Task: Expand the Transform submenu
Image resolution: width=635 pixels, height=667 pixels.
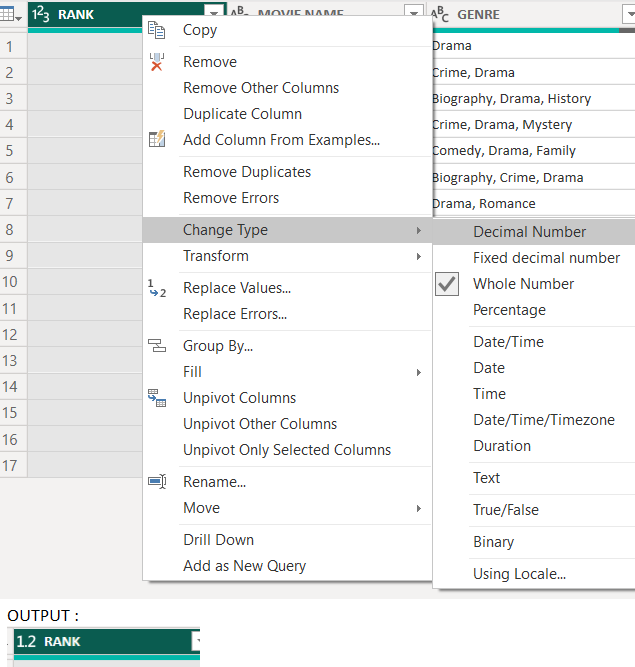Action: (418, 256)
